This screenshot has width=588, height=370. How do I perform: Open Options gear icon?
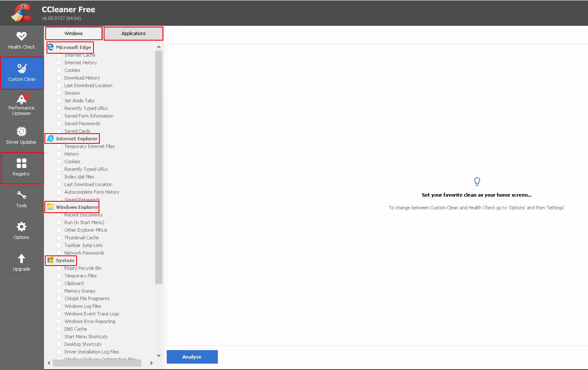[22, 227]
